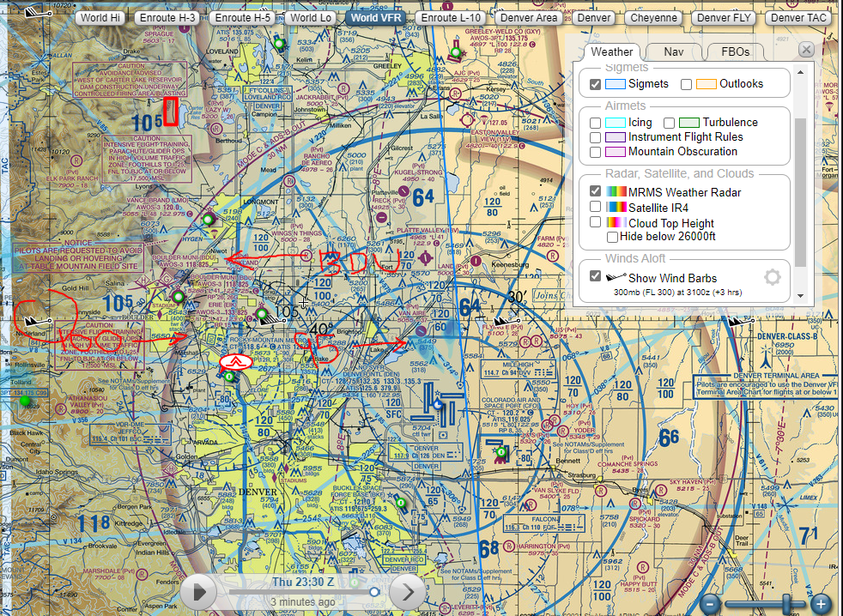Uncheck Show Wind Barbs
843x616 pixels.
tap(595, 275)
